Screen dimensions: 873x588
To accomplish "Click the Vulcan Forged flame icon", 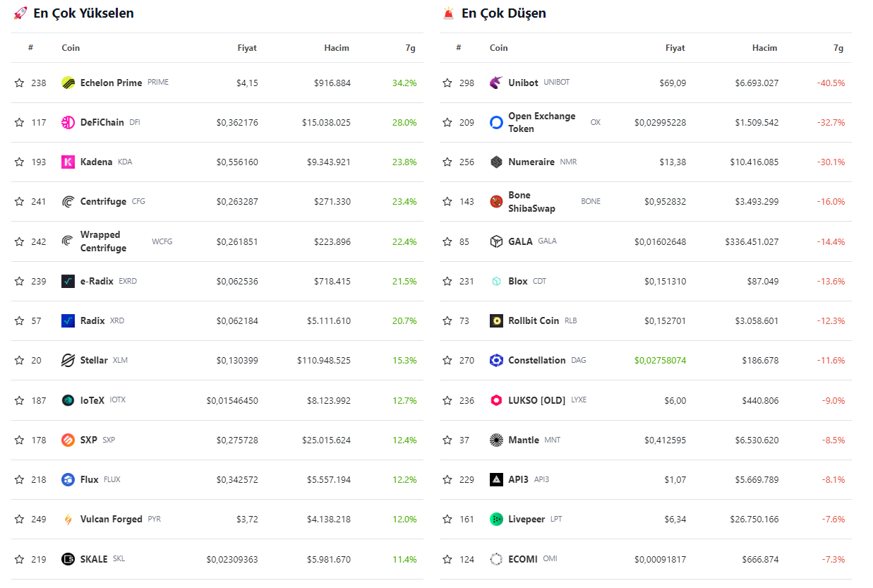I will pyautogui.click(x=68, y=519).
